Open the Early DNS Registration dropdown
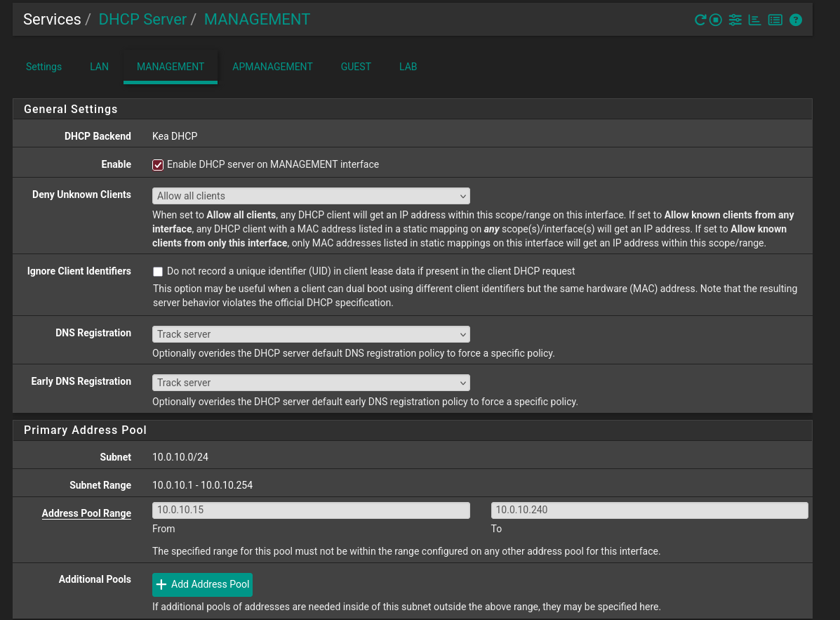Viewport: 840px width, 620px height. point(311,383)
